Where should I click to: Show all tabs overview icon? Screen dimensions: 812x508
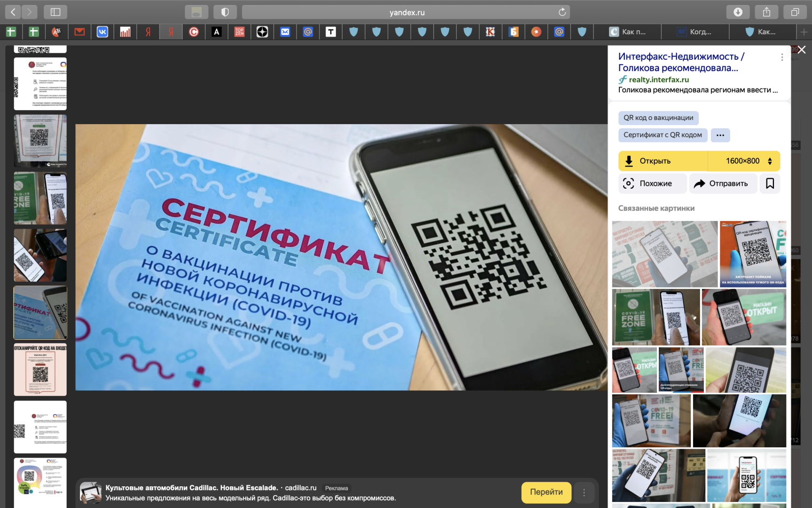(x=795, y=12)
